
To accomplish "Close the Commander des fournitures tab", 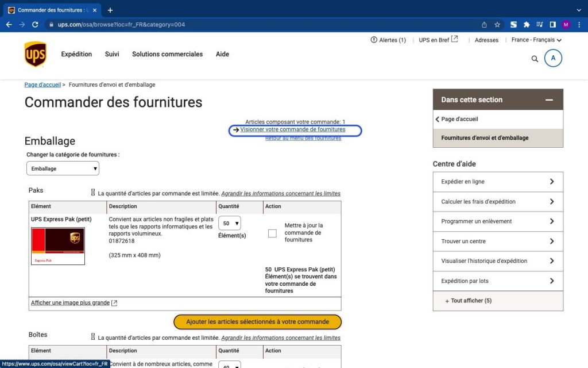I will 95,10.
